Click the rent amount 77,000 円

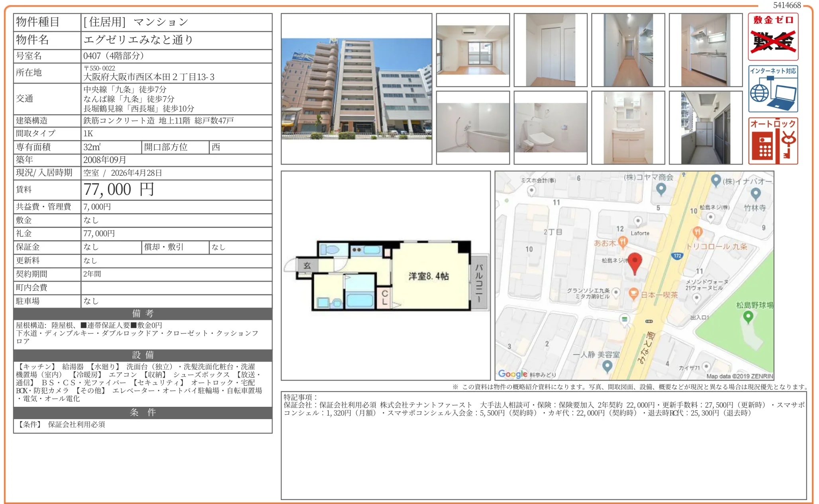tap(119, 190)
